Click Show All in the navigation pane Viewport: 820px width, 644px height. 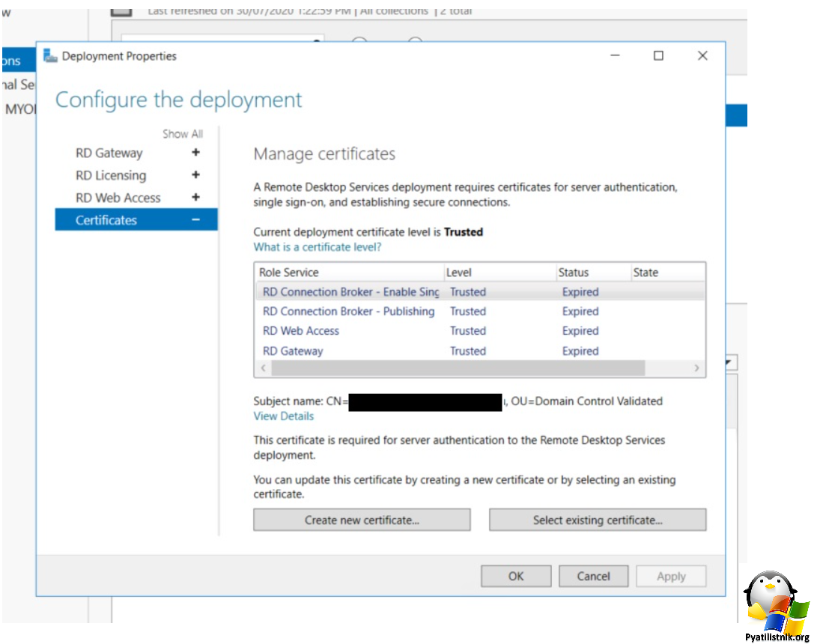pos(183,134)
